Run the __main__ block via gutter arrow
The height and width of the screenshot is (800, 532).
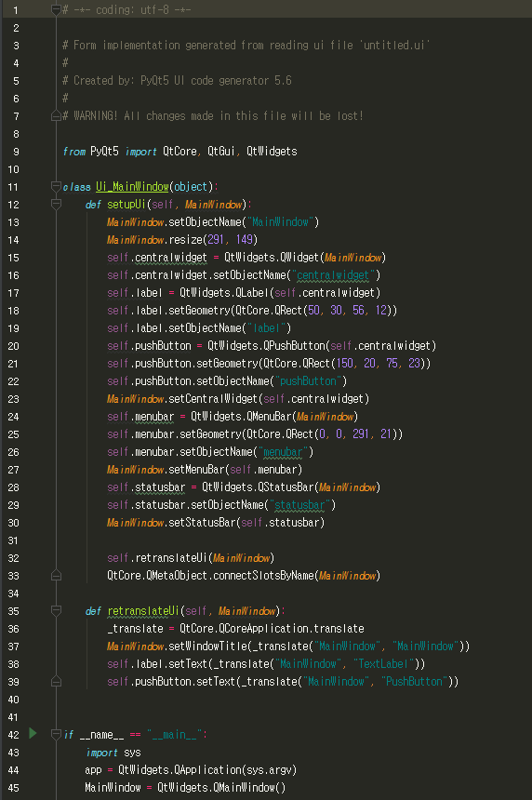click(33, 733)
